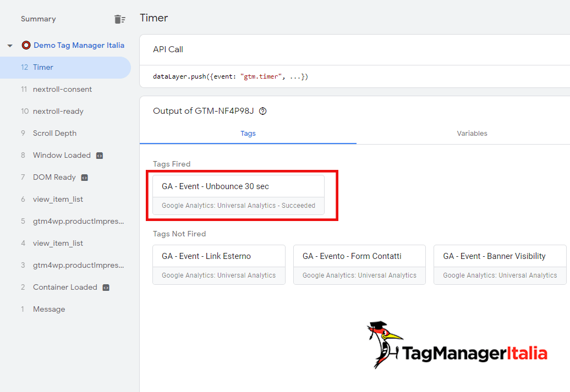Image resolution: width=570 pixels, height=392 pixels.
Task: Select event 11 nextroll-consent
Action: [65, 90]
